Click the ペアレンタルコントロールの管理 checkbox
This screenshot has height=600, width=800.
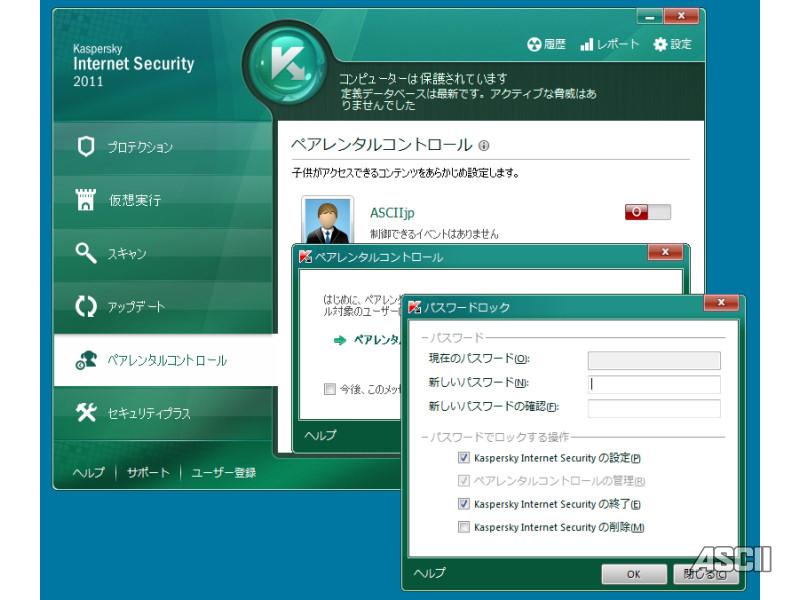463,481
